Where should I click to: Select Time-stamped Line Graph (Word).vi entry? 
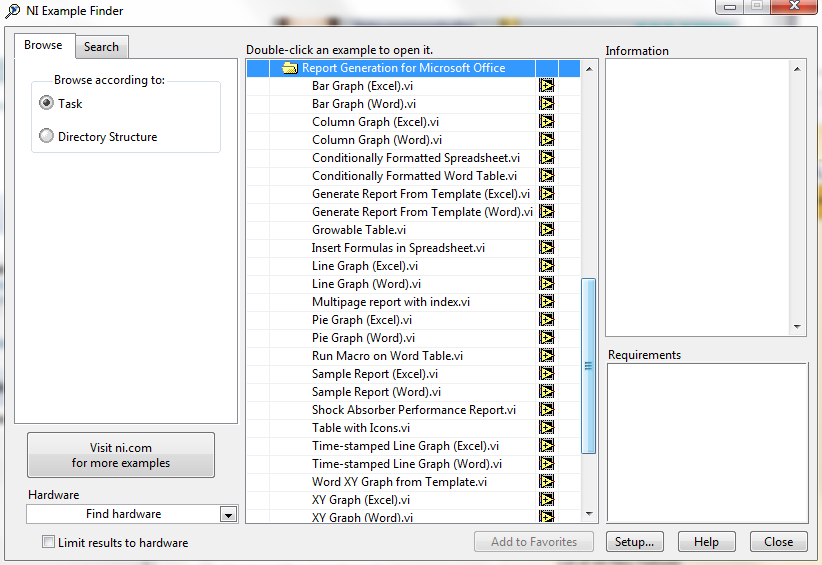(407, 464)
